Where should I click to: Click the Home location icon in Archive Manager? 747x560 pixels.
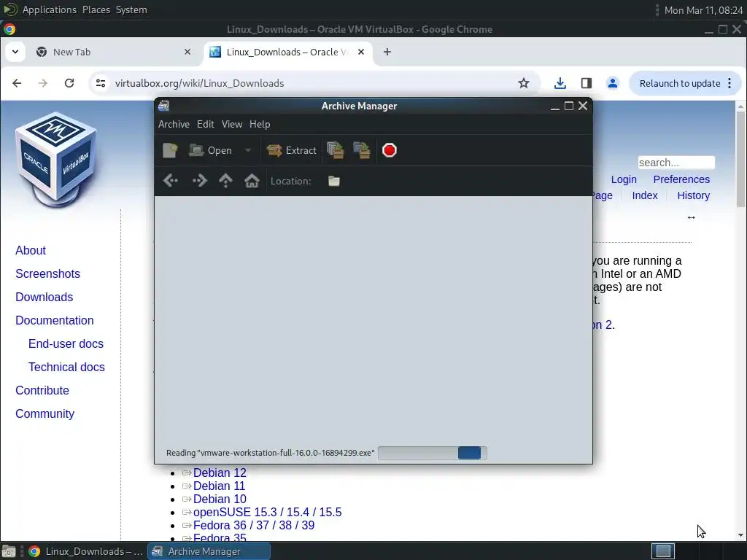[x=252, y=181]
